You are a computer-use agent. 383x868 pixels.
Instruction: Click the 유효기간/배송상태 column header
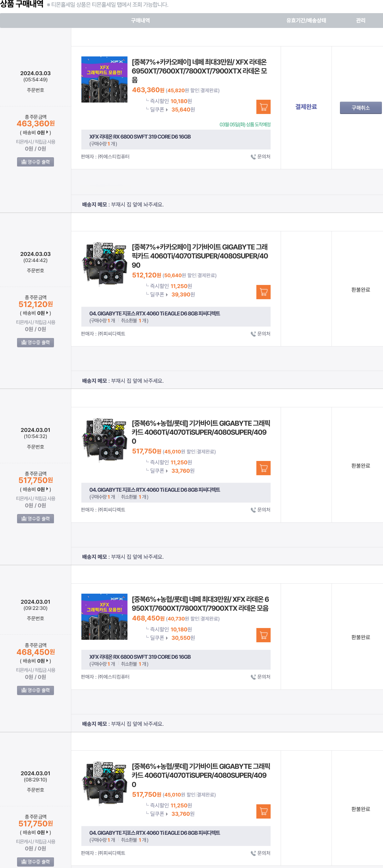pos(306,21)
